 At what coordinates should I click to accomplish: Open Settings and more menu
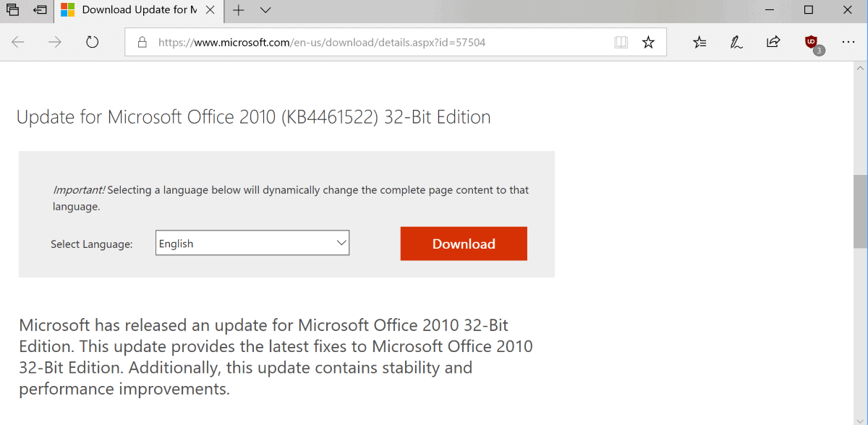(x=848, y=42)
